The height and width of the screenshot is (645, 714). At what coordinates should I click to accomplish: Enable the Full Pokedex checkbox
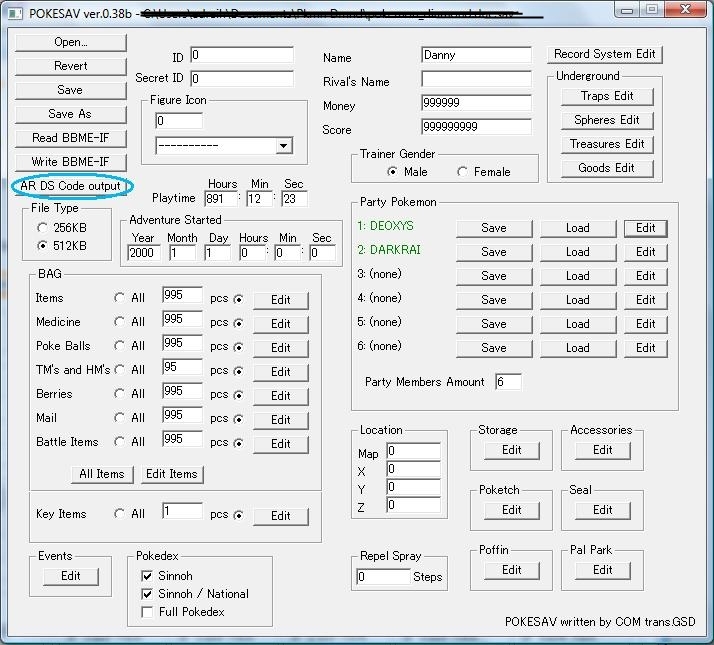147,612
